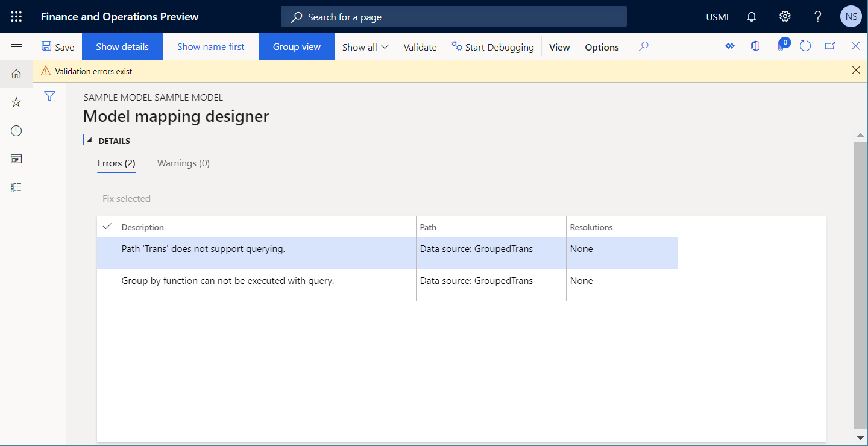Screen dimensions: 868x446
Task: Expand the navigation hamburger menu
Action: pos(16,46)
